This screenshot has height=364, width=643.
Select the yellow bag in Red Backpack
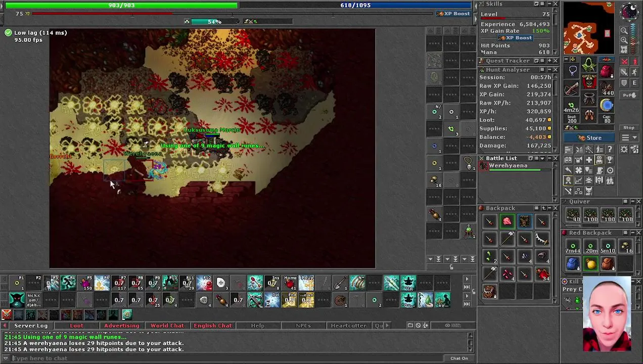590,264
